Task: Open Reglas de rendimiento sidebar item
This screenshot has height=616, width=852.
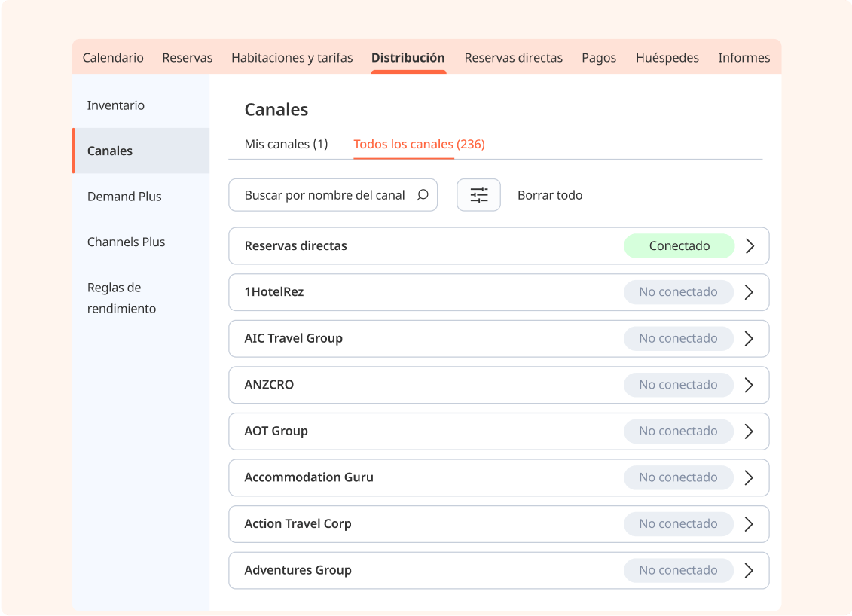Action: pos(122,298)
